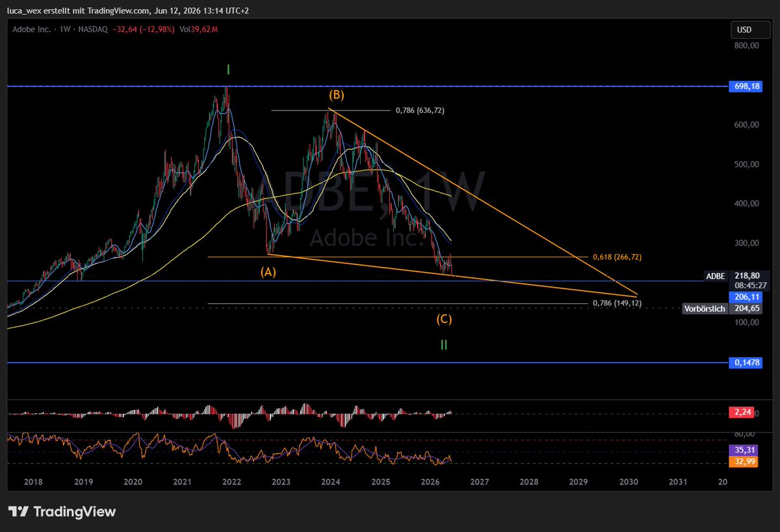Click the 2022 label on time axis
This screenshot has height=532, width=780.
231,482
